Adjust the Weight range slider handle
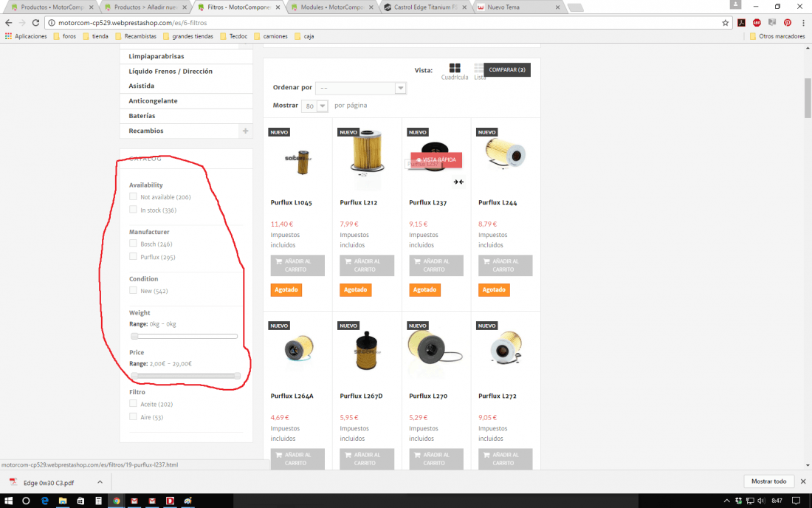Screen dimensions: 812x508 [x=134, y=336]
